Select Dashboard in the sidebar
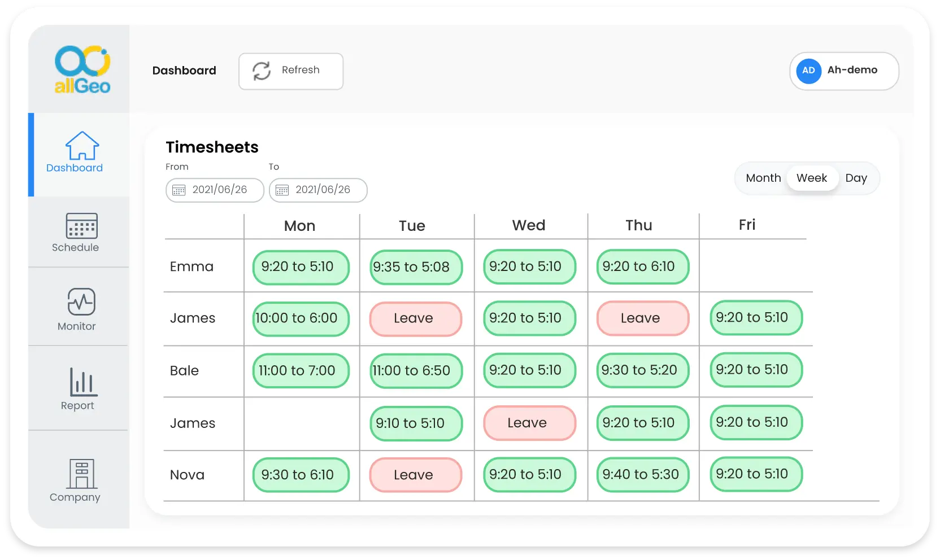Screen dimensions: 940x560 74,168
